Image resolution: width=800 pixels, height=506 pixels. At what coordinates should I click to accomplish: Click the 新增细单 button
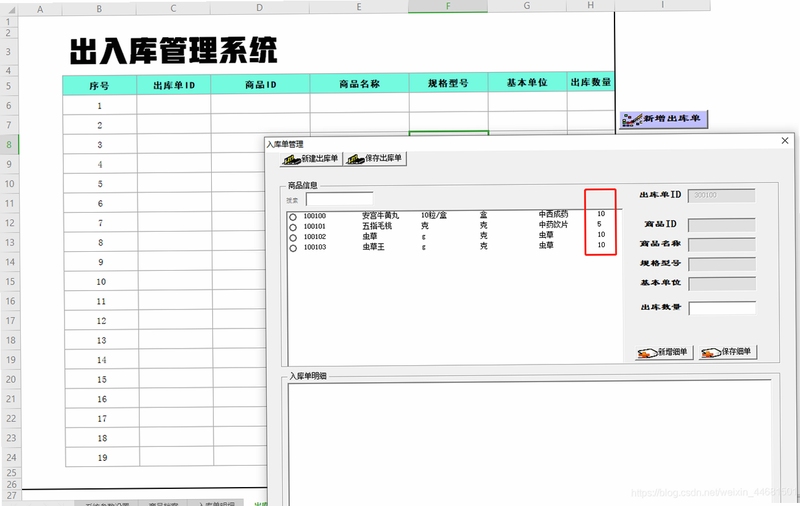click(x=664, y=352)
